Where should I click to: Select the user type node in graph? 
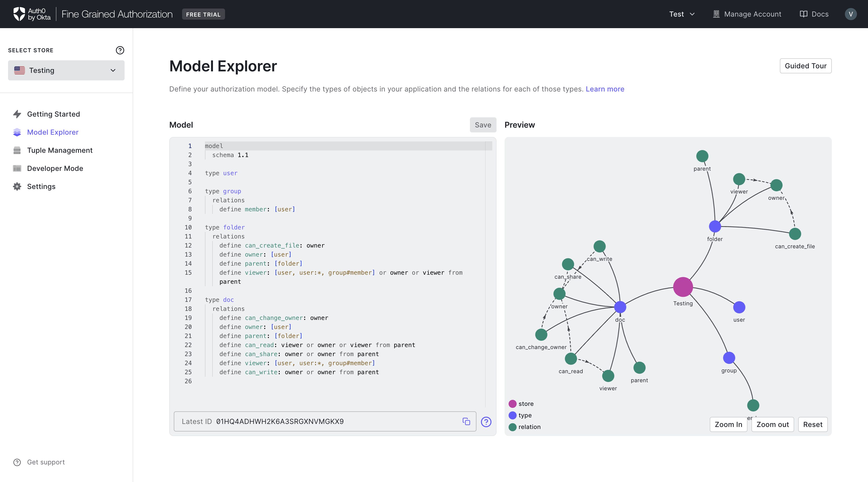(x=739, y=307)
